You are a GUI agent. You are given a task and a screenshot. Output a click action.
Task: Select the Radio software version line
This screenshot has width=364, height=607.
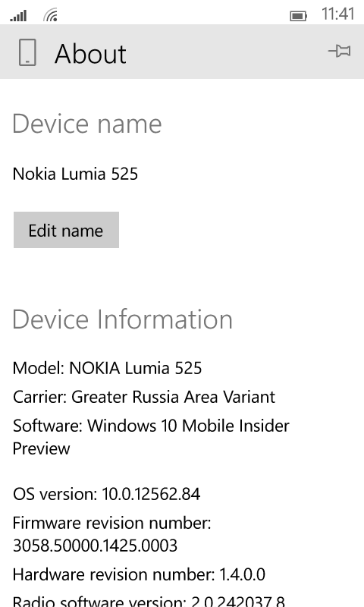149,601
